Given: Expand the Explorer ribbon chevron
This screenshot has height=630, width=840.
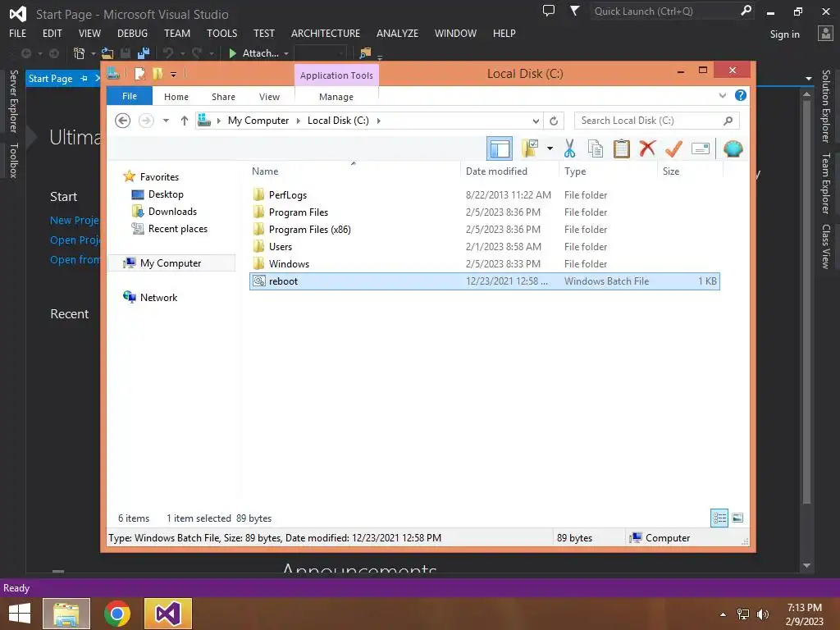Looking at the screenshot, I should [723, 96].
